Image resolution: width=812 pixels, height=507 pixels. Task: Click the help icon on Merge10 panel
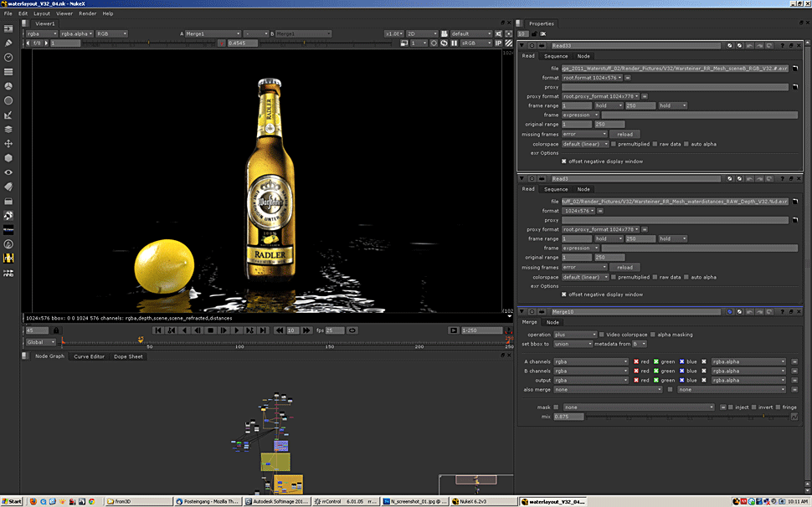click(782, 311)
